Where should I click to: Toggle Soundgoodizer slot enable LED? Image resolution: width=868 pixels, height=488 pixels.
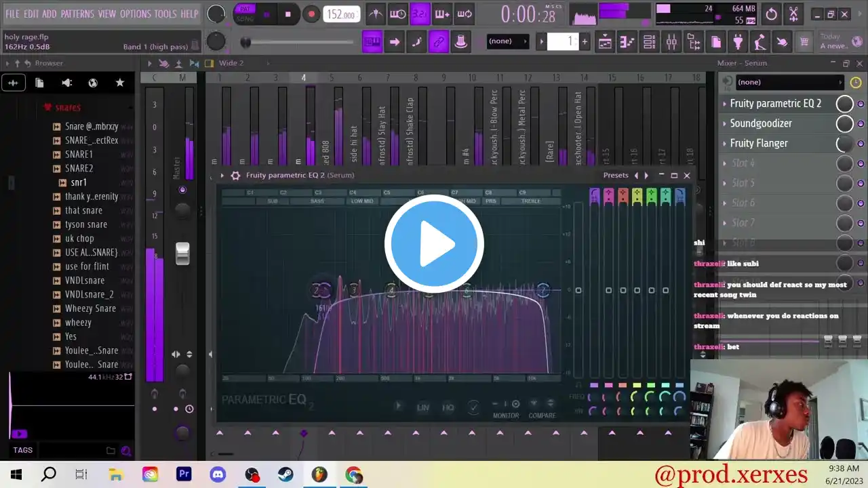pos(861,124)
